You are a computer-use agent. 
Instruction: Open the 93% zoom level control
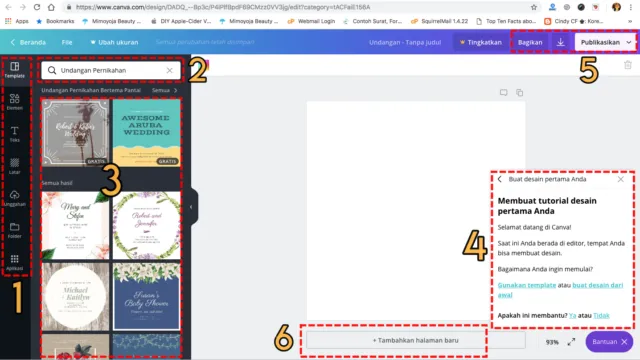[x=552, y=342]
